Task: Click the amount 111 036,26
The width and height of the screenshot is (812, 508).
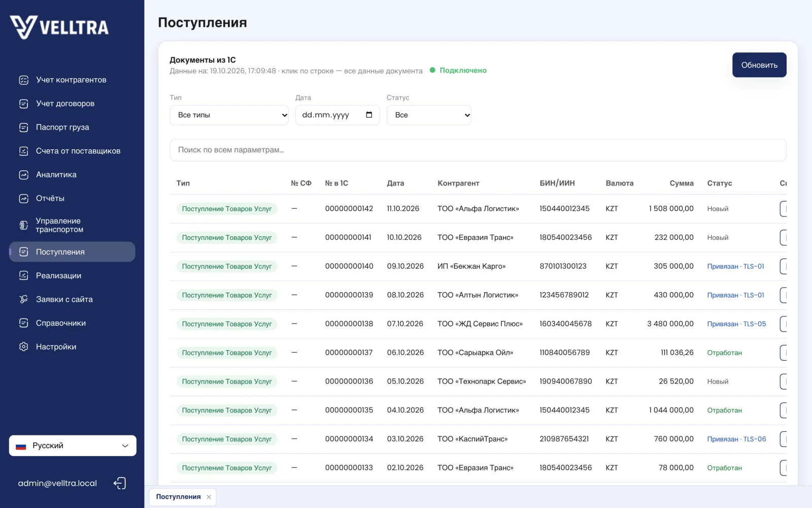Action: (x=677, y=353)
